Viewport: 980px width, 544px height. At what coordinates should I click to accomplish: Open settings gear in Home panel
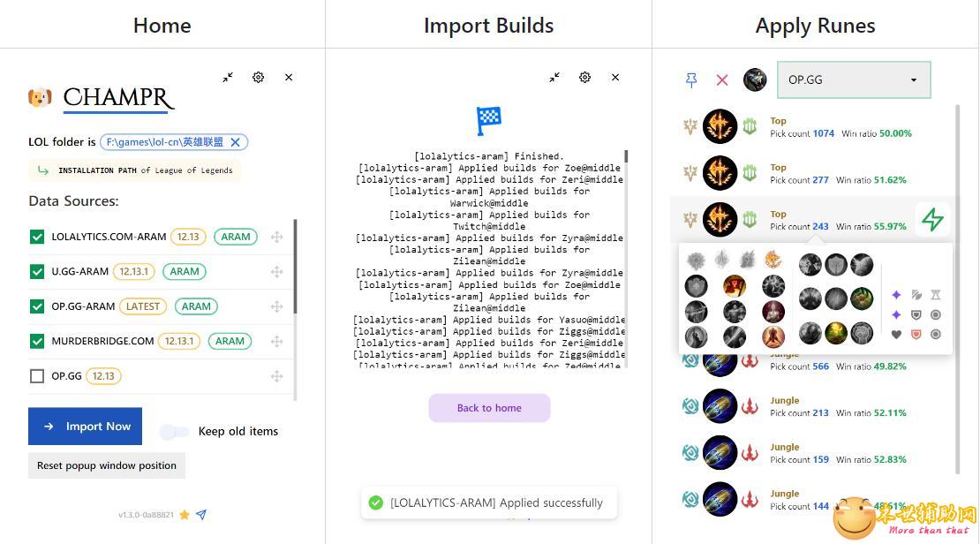click(x=258, y=78)
